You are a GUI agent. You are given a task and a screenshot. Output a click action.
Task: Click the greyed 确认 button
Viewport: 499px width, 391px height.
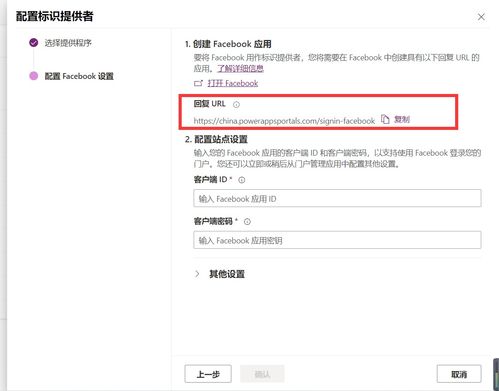click(262, 374)
